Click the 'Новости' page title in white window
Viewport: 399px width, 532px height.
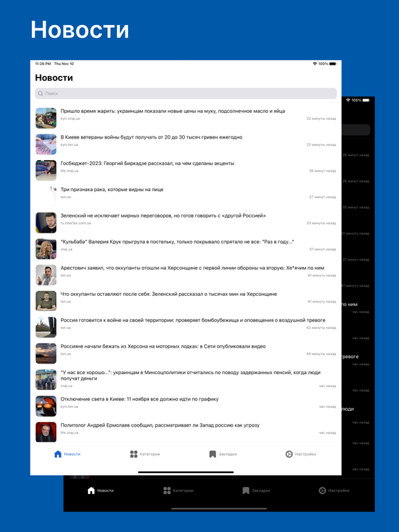tap(54, 78)
